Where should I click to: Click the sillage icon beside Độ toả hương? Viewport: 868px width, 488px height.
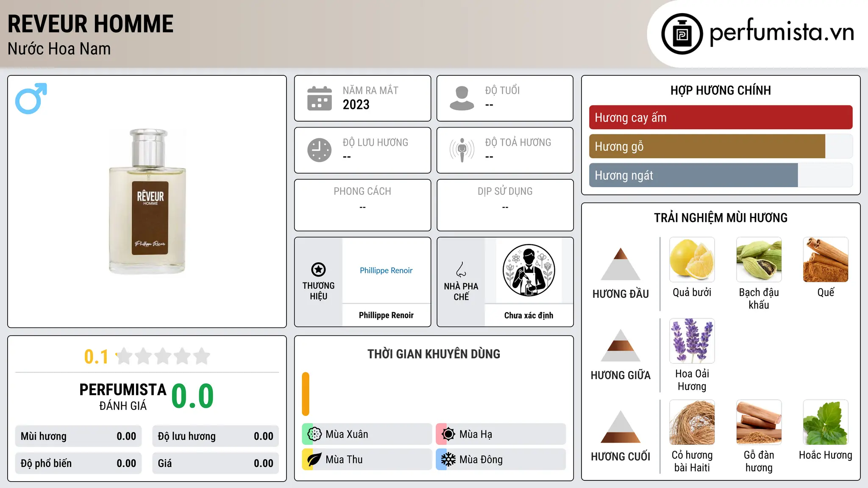click(x=462, y=150)
